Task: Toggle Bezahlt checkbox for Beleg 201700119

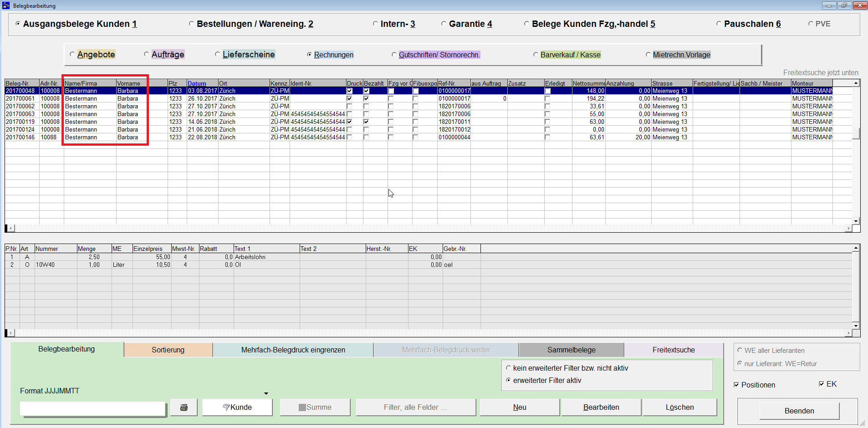Action: [366, 122]
